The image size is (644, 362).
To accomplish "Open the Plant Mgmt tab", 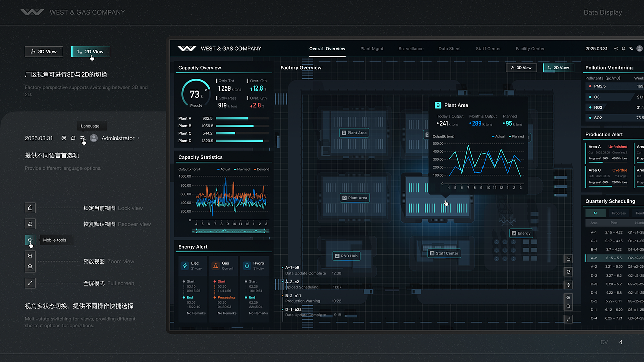I will (x=372, y=49).
